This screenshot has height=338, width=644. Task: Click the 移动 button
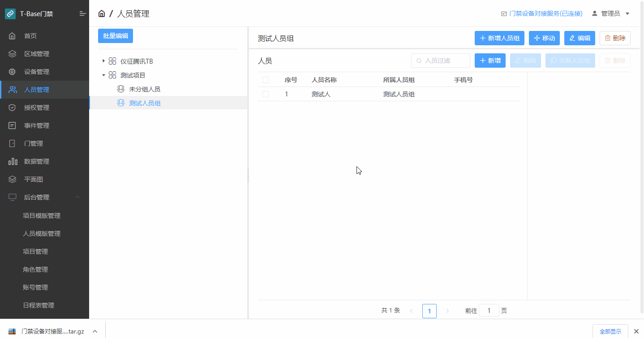pos(544,38)
